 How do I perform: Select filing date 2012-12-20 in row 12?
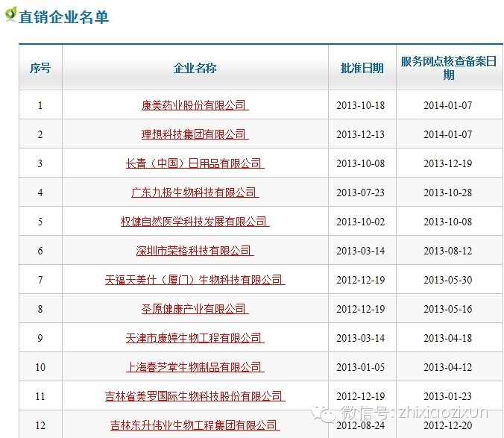pos(448,425)
